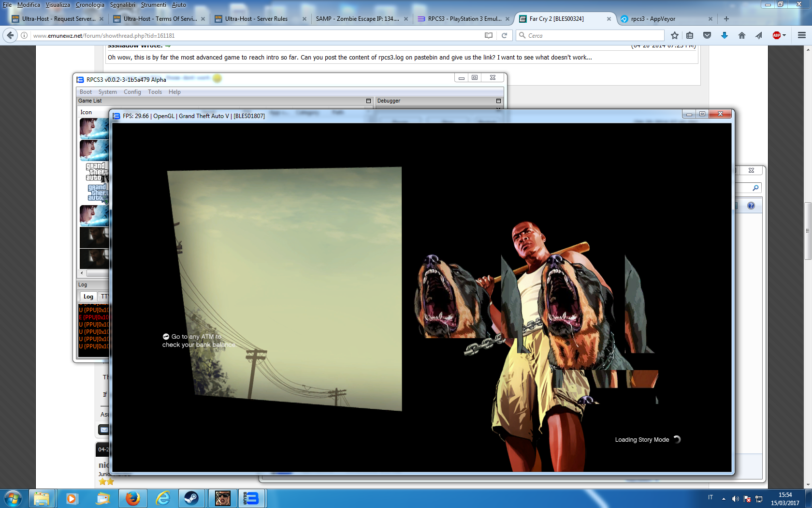This screenshot has height=508, width=812.
Task: Open a new browser tab
Action: (x=726, y=19)
